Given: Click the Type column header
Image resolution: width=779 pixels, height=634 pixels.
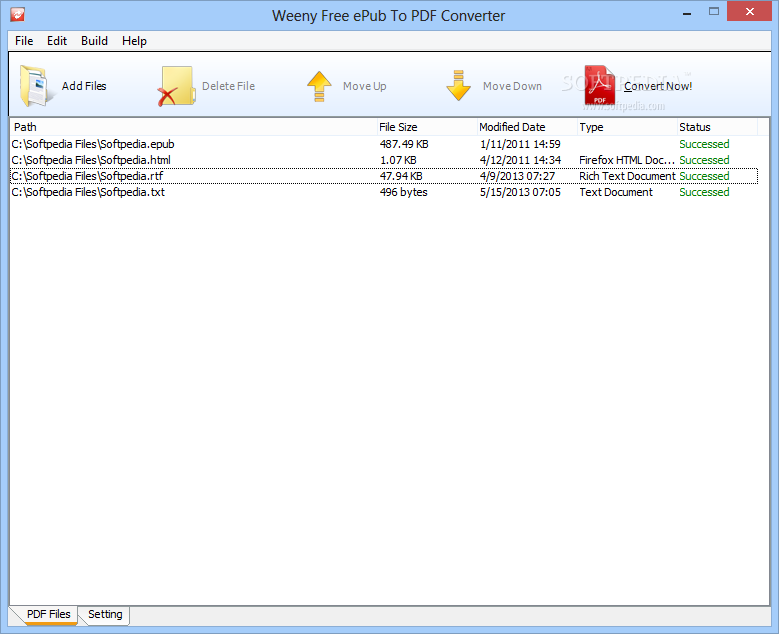Looking at the screenshot, I should tap(627, 127).
